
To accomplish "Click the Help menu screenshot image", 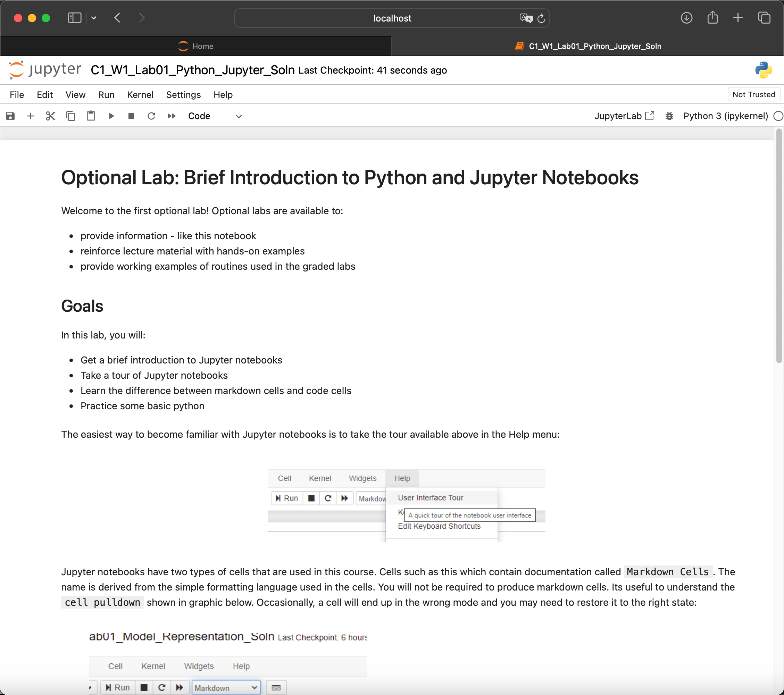I will click(407, 505).
